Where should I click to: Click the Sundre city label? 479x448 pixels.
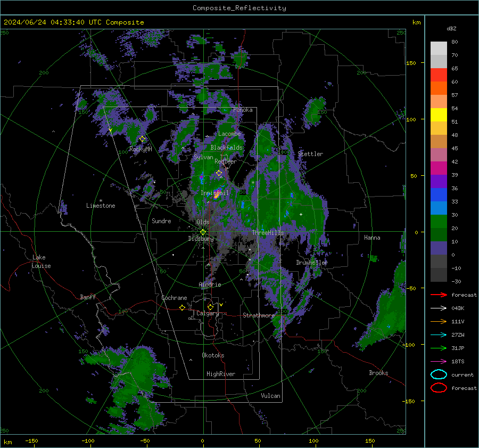161,221
